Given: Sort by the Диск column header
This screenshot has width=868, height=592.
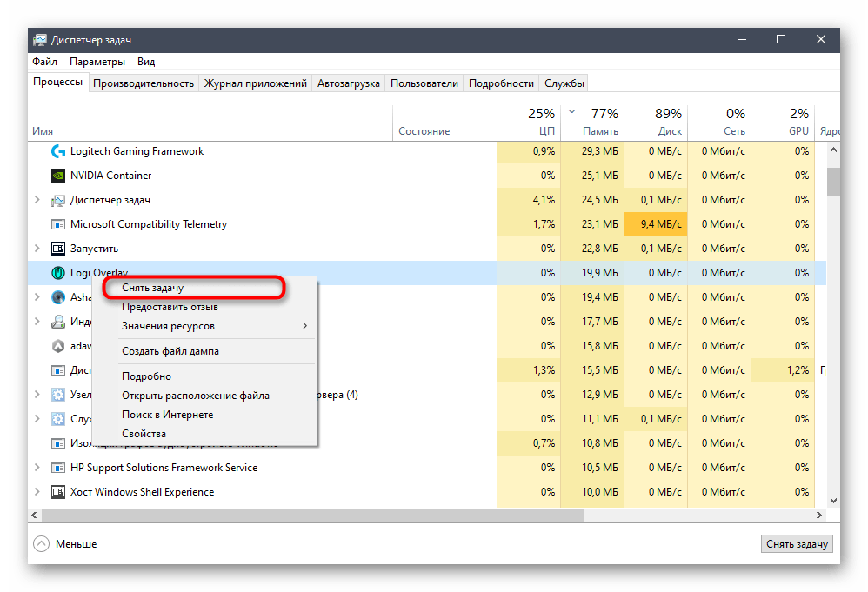Looking at the screenshot, I should pyautogui.click(x=657, y=123).
